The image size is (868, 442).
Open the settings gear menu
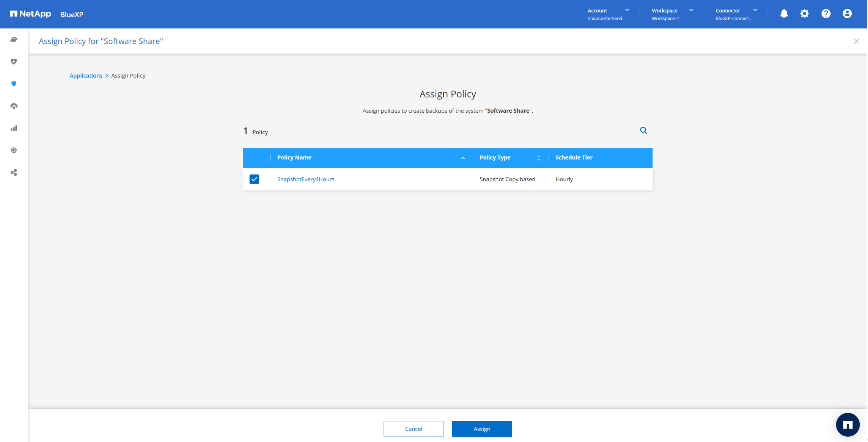(804, 14)
